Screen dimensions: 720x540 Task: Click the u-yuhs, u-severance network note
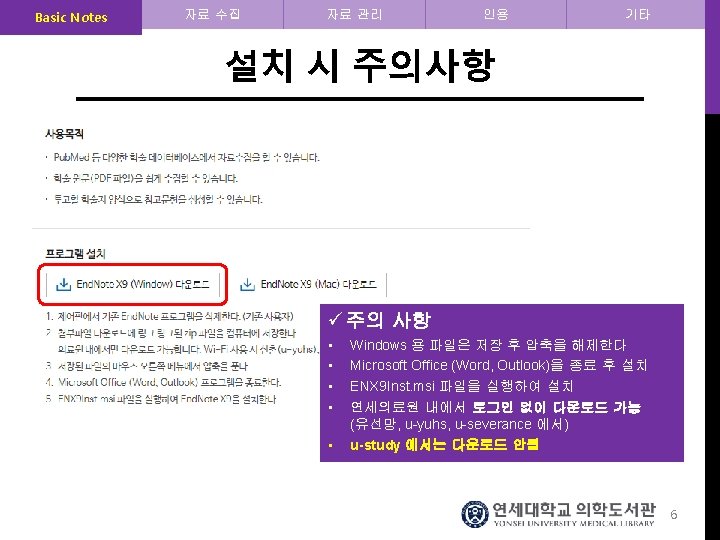tap(459, 424)
